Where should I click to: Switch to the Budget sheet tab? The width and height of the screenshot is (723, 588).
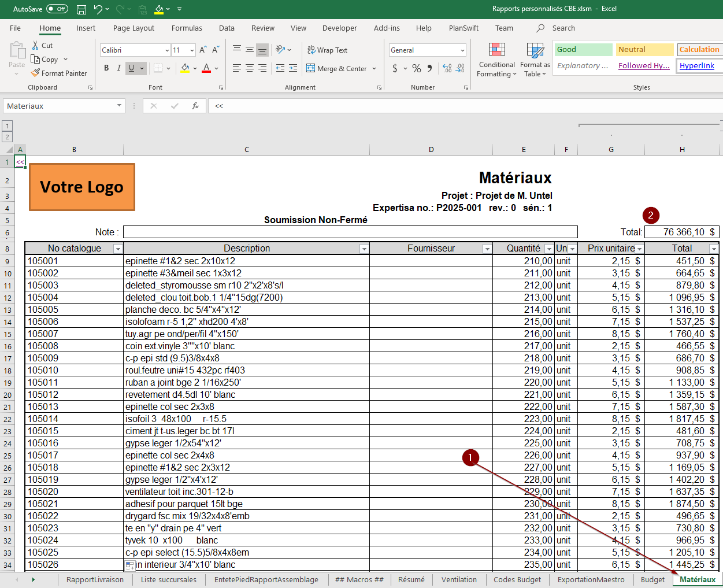point(652,579)
